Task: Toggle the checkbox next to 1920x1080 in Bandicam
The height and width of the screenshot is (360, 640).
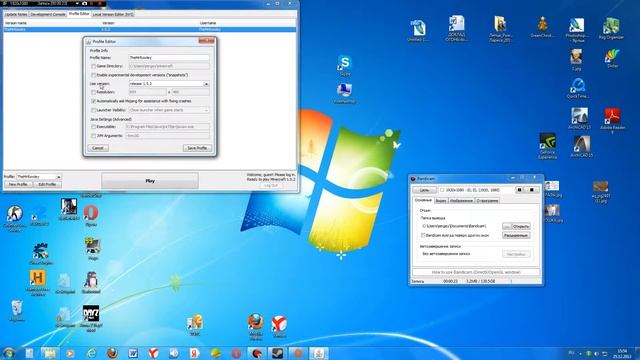Action: (442, 190)
